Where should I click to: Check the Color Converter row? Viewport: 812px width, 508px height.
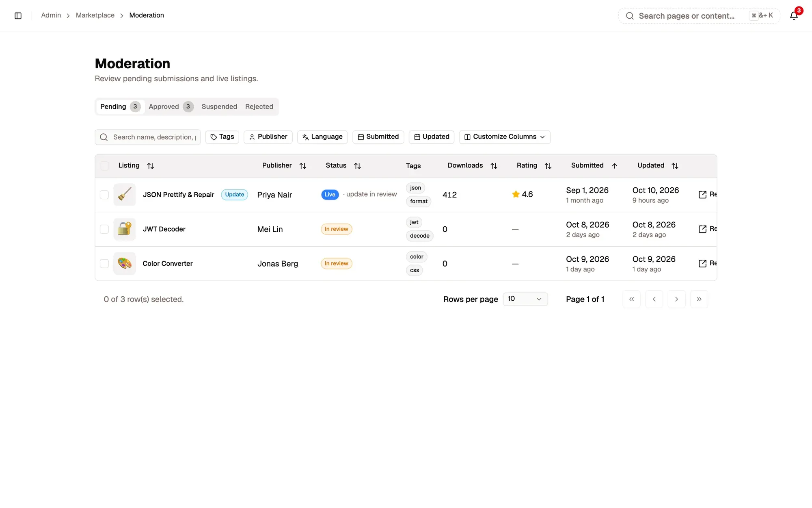104,263
